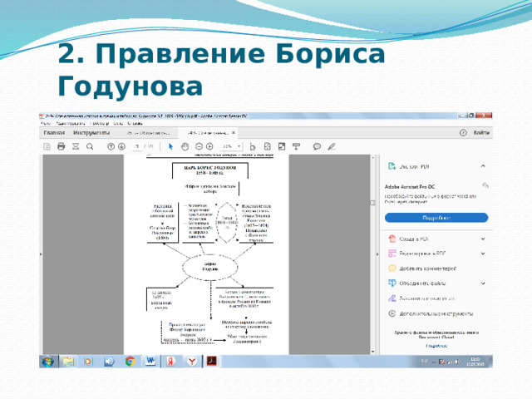532x399 pixels.
Task: Switch to the first document tab
Action: pyautogui.click(x=148, y=133)
